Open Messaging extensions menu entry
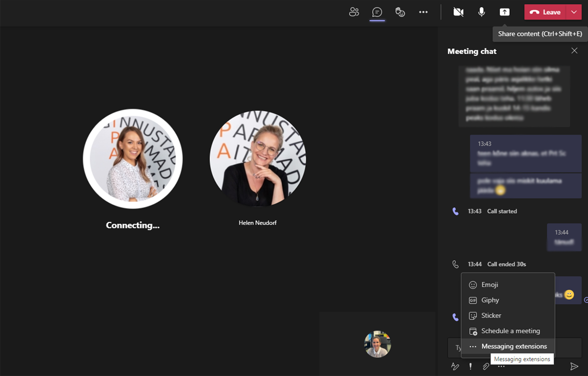Image resolution: width=588 pixels, height=376 pixels. (508, 347)
